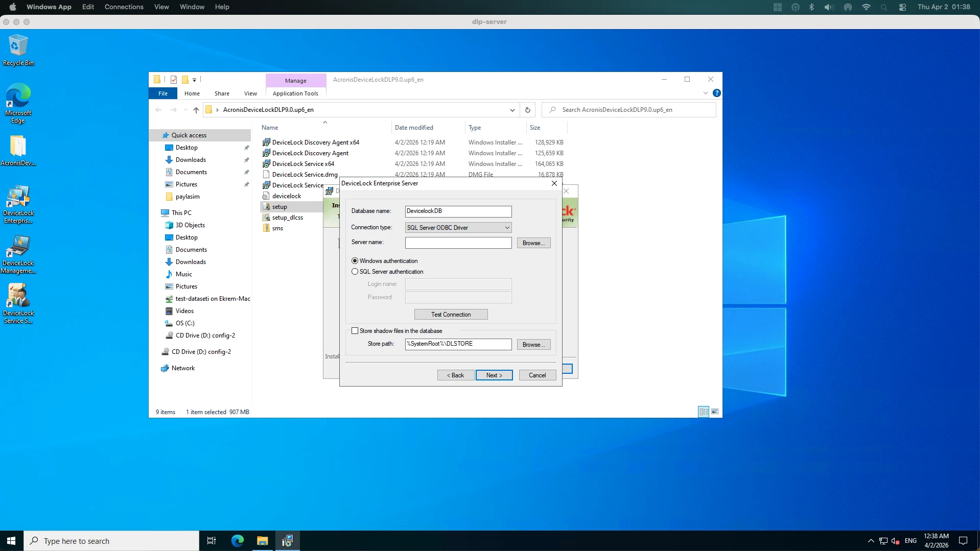
Task: Select Windows authentication radio button
Action: point(355,261)
